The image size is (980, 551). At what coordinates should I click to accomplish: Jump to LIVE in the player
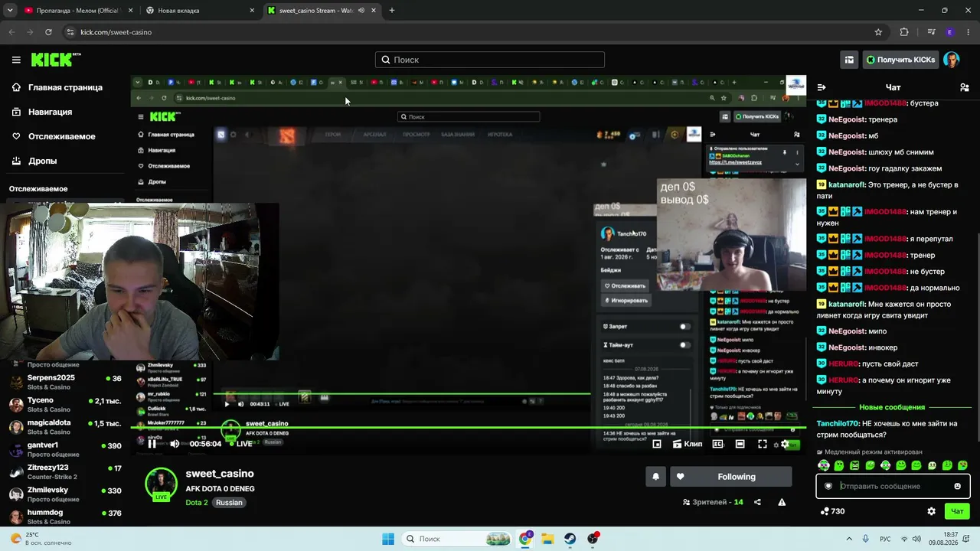pyautogui.click(x=240, y=444)
